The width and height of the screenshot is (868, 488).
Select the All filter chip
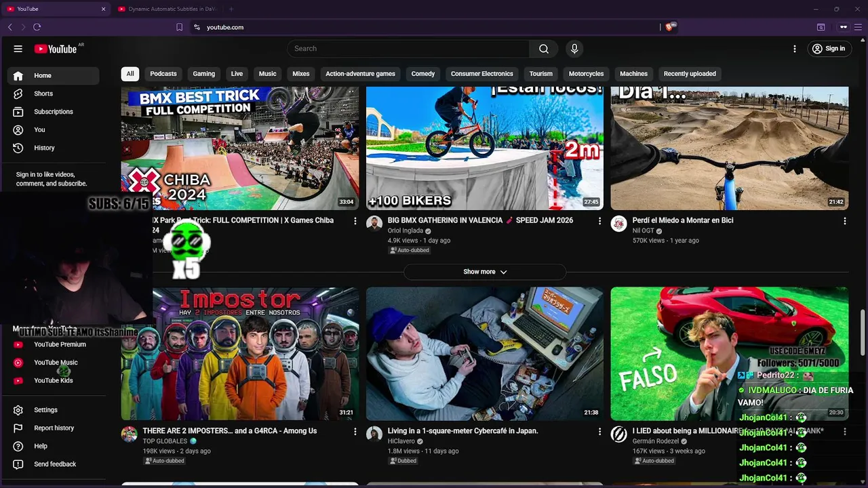coord(130,74)
